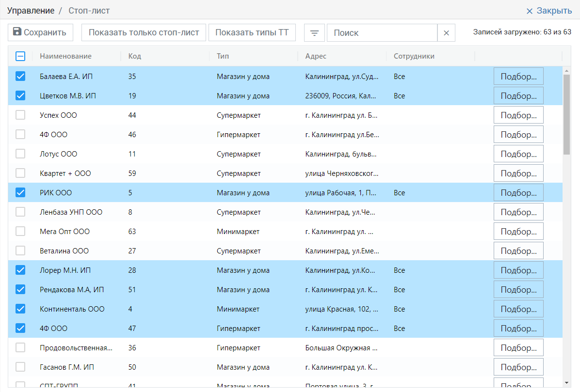
Task: Close the stop-list panel
Action: [549, 11]
